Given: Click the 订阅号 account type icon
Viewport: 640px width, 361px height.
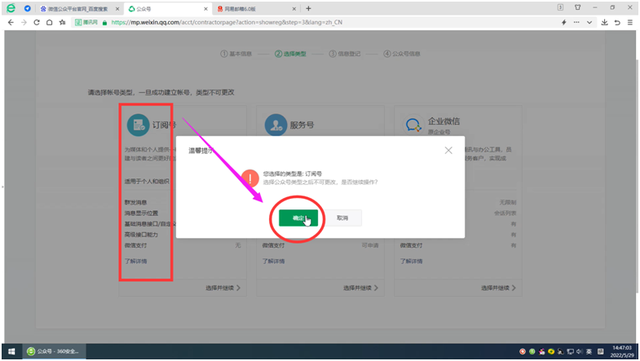Looking at the screenshot, I should tap(138, 125).
